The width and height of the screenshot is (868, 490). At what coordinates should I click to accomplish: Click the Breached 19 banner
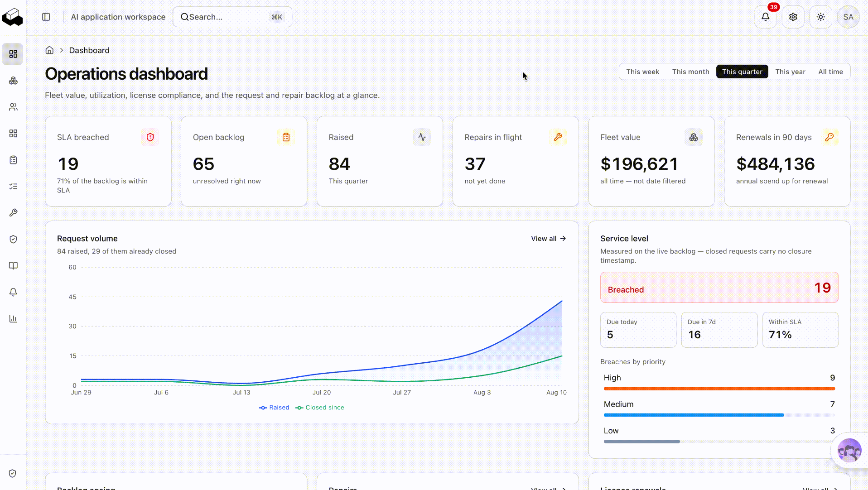tap(719, 287)
